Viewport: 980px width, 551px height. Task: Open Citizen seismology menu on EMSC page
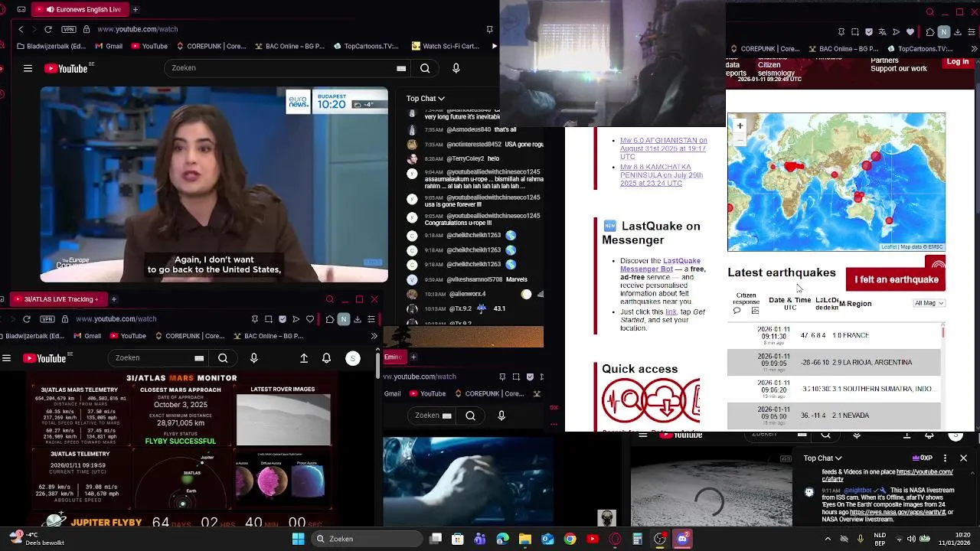pos(776,69)
